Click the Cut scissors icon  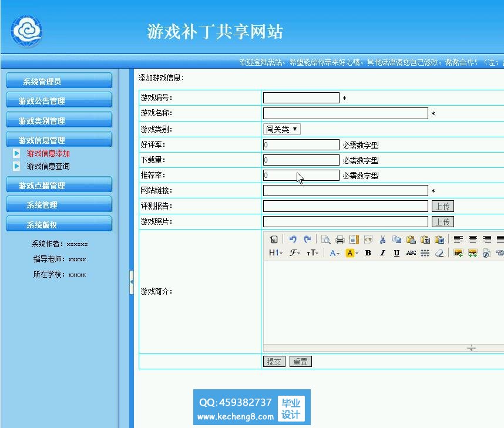pyautogui.click(x=382, y=240)
